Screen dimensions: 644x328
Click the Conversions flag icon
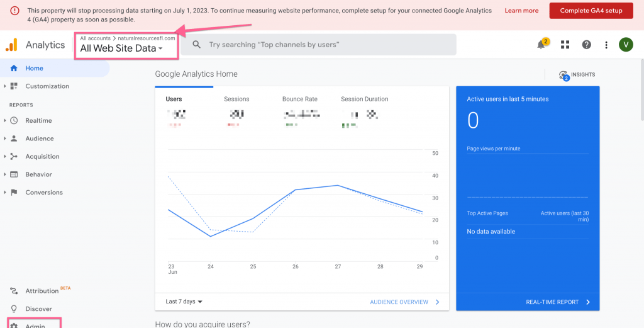(x=14, y=193)
